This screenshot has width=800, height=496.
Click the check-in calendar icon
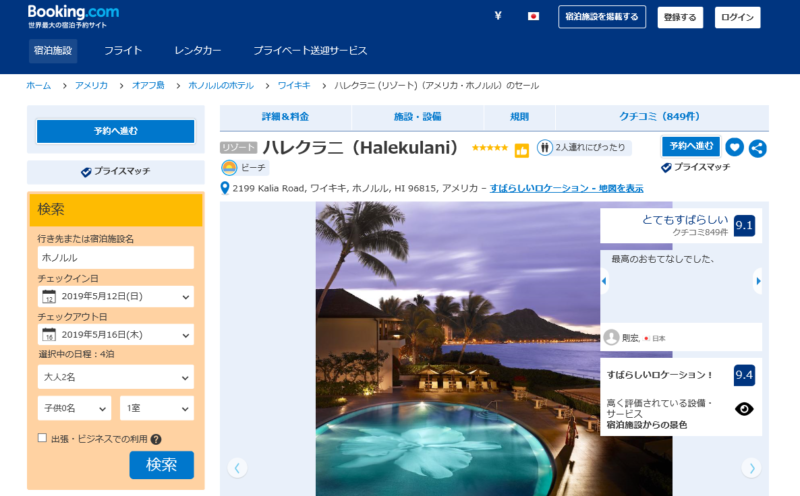[x=49, y=296]
